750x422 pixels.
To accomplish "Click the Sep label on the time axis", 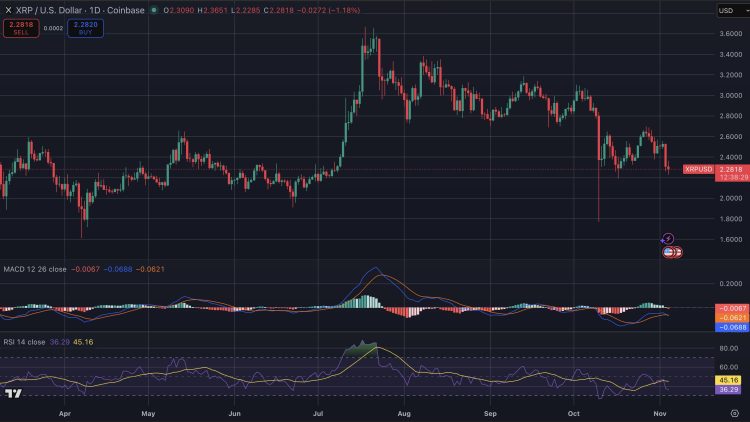I will coord(490,413).
